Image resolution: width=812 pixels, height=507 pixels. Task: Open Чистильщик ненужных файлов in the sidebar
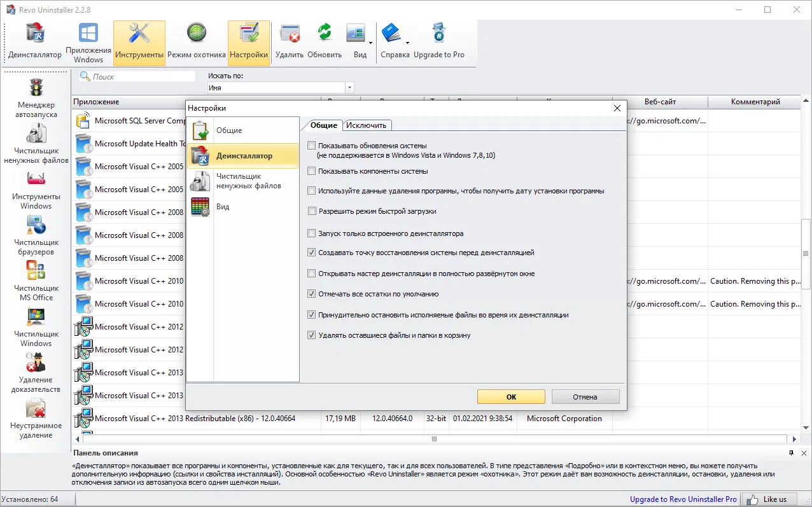36,144
